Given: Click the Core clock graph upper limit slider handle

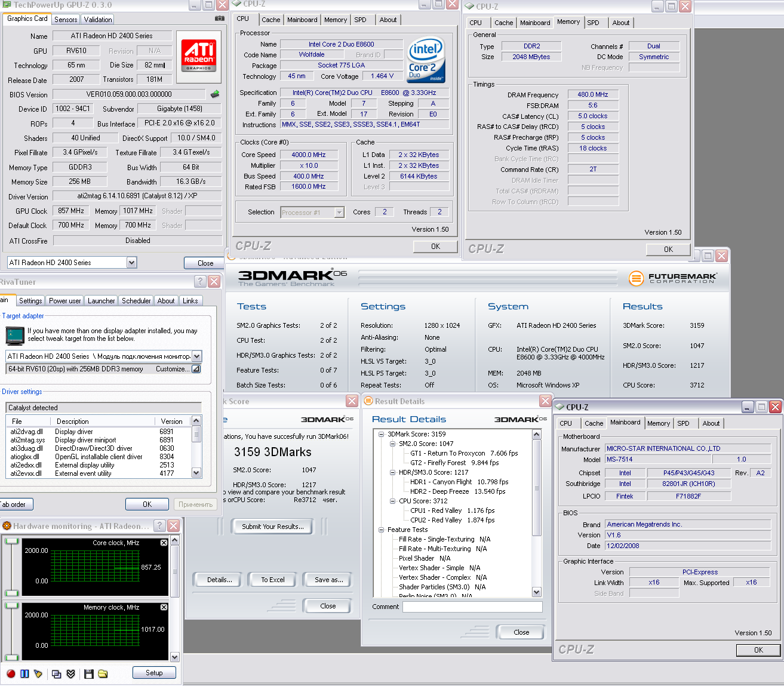Looking at the screenshot, I should pyautogui.click(x=11, y=542).
